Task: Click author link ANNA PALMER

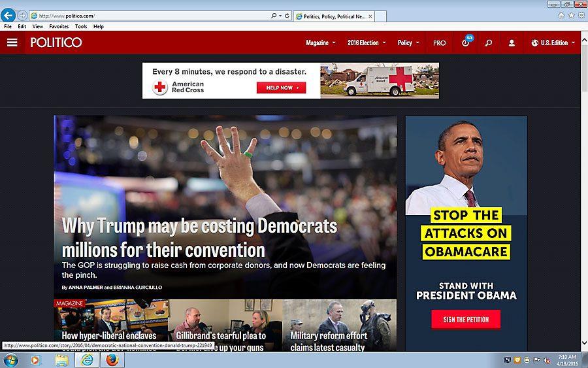Action: coord(86,288)
